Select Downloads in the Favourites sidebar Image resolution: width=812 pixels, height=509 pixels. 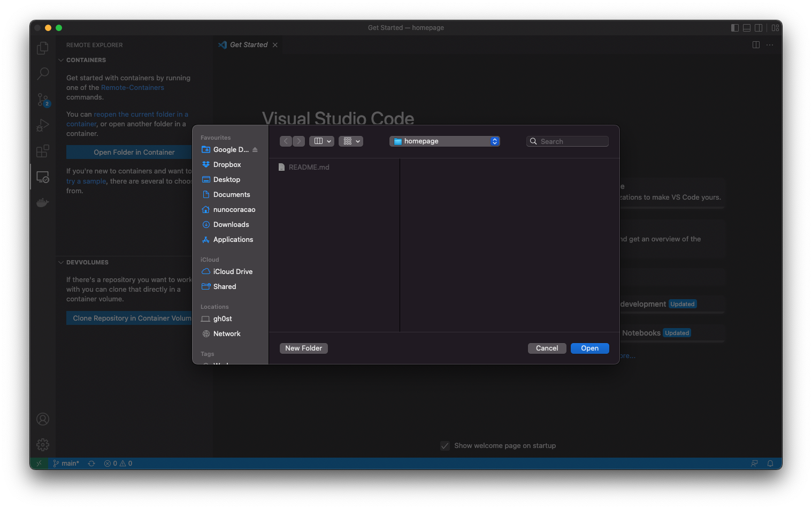click(231, 225)
